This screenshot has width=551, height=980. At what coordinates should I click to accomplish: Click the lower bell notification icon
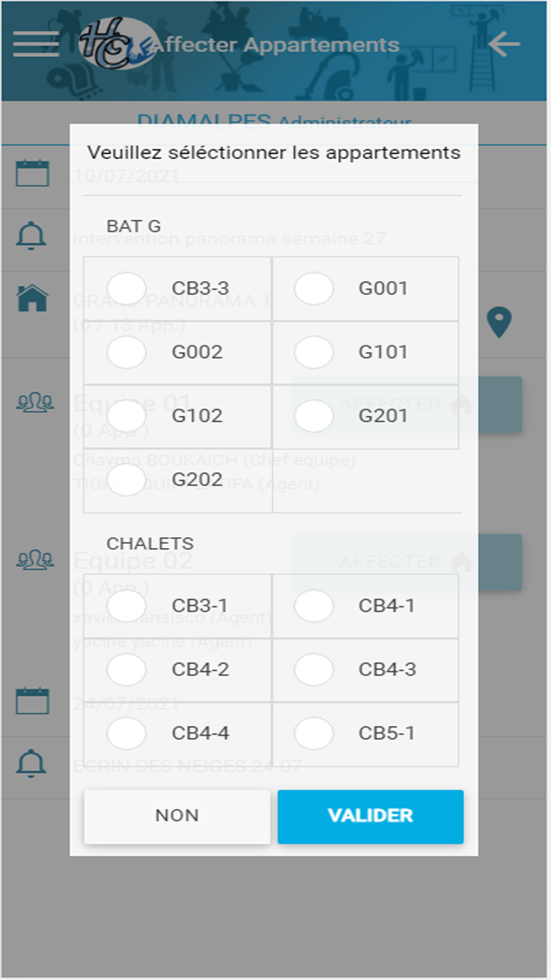(x=31, y=764)
